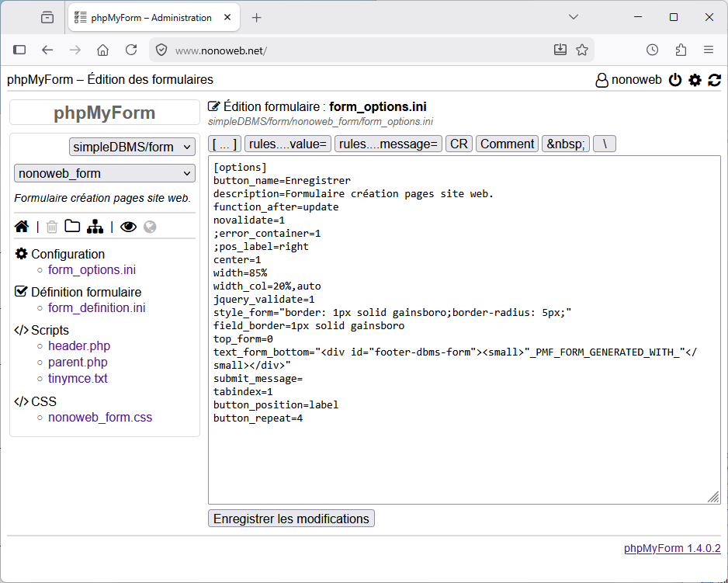Toggle browser sidebar icon

click(19, 50)
